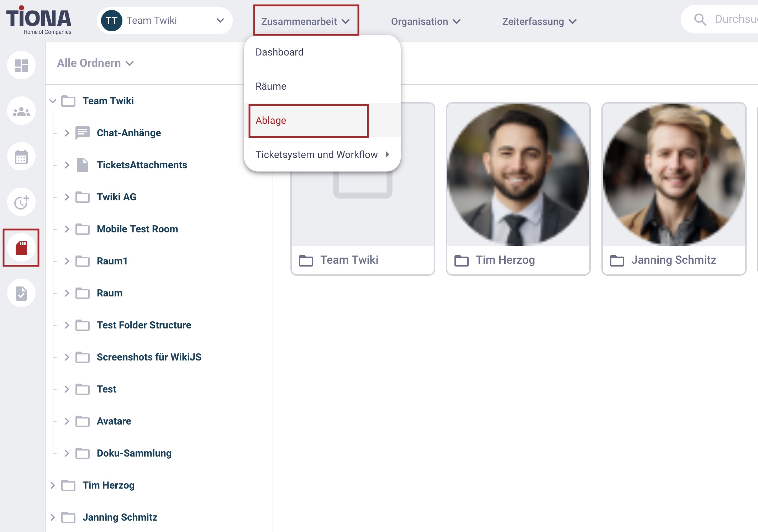Select the Screenshots für WikiJS folder

tap(149, 357)
